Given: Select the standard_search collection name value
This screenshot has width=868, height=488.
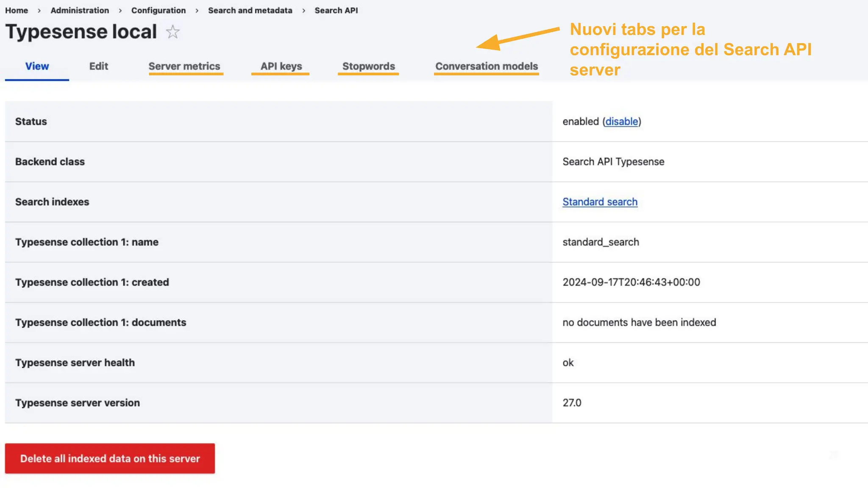Looking at the screenshot, I should (601, 242).
